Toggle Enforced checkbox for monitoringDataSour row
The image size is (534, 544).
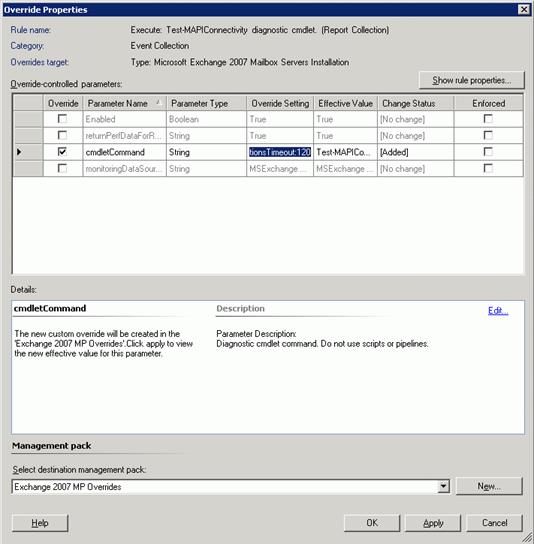click(488, 168)
